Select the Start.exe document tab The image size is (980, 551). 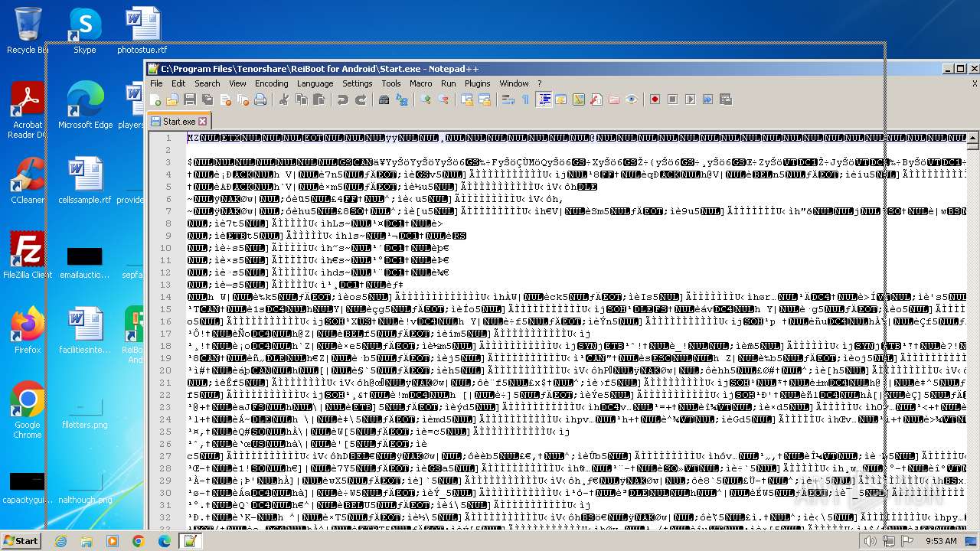[179, 121]
